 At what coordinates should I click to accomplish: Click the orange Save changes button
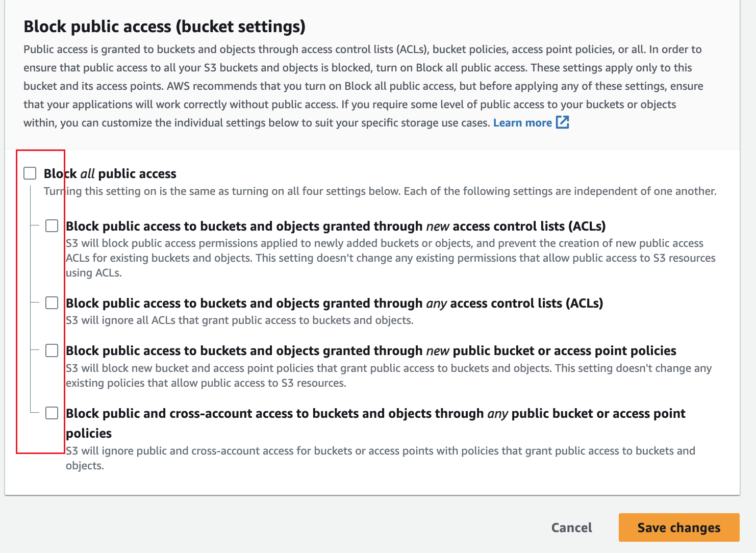click(678, 527)
